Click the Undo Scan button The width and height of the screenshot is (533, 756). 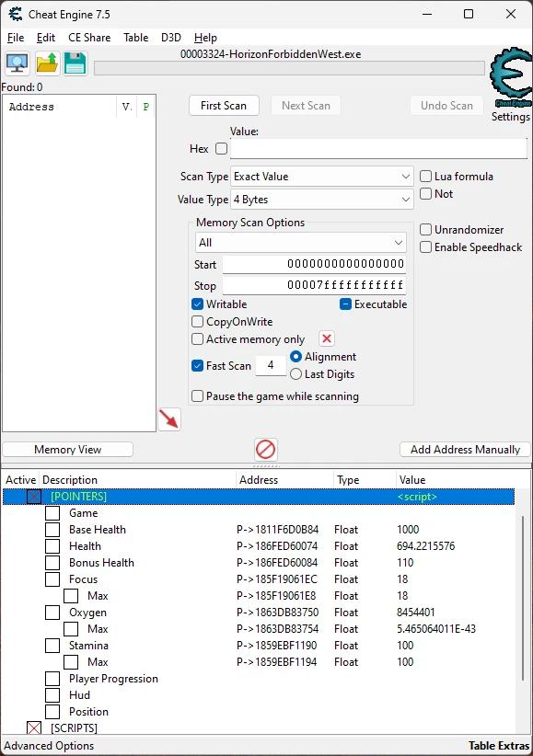(x=446, y=106)
